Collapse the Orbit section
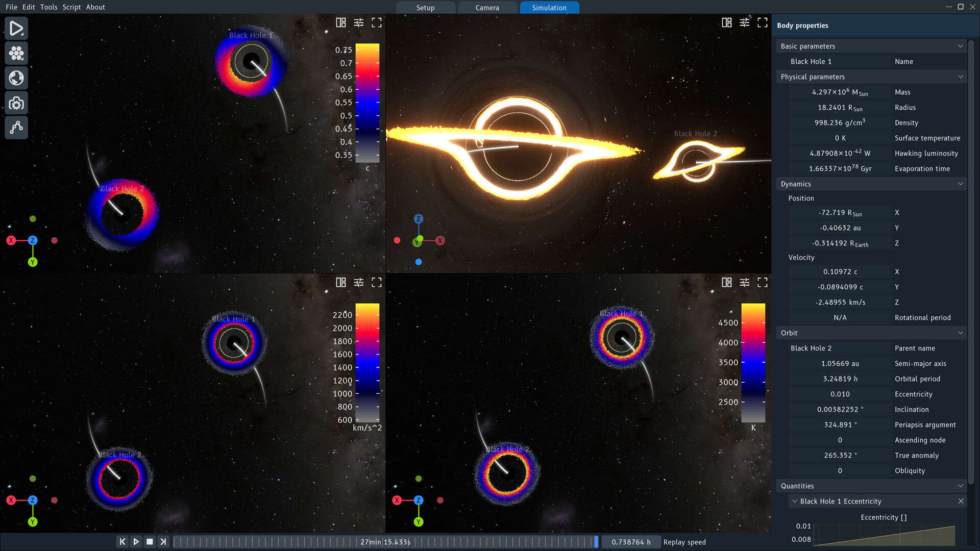The width and height of the screenshot is (980, 551). [961, 332]
